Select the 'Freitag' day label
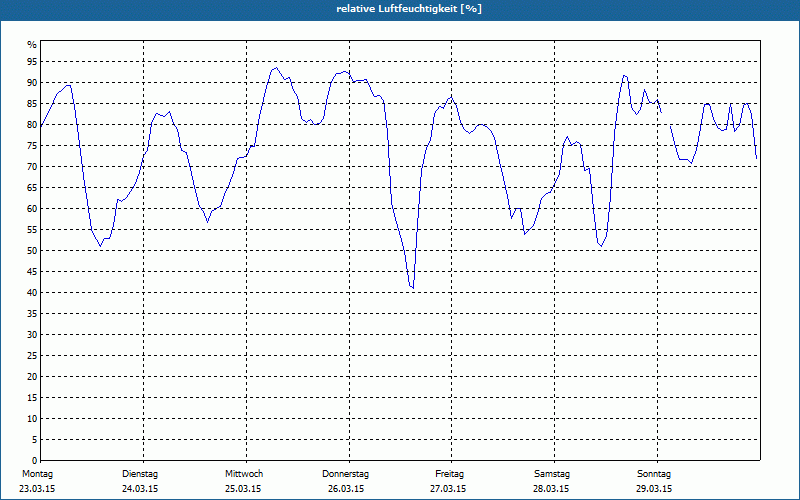This screenshot has width=800, height=500. pos(449,474)
